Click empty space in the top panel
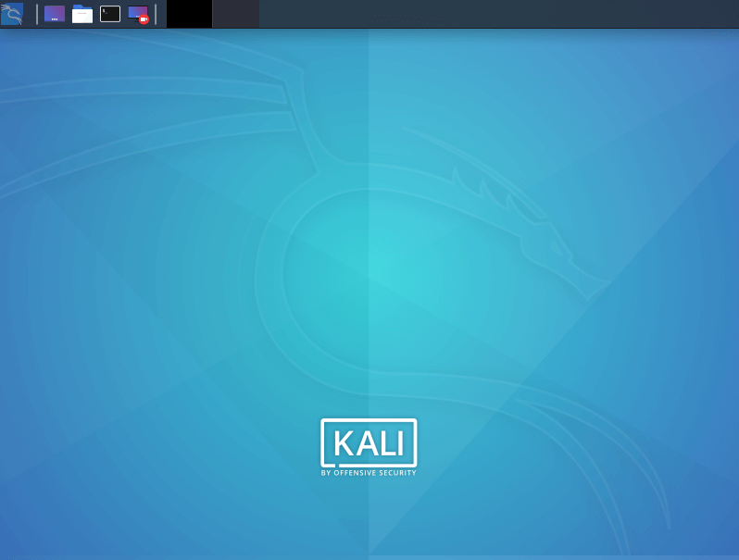 point(463,14)
